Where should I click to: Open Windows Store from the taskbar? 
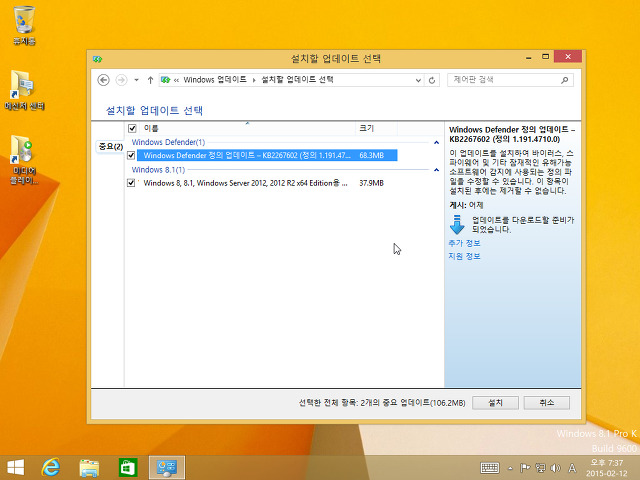click(128, 468)
